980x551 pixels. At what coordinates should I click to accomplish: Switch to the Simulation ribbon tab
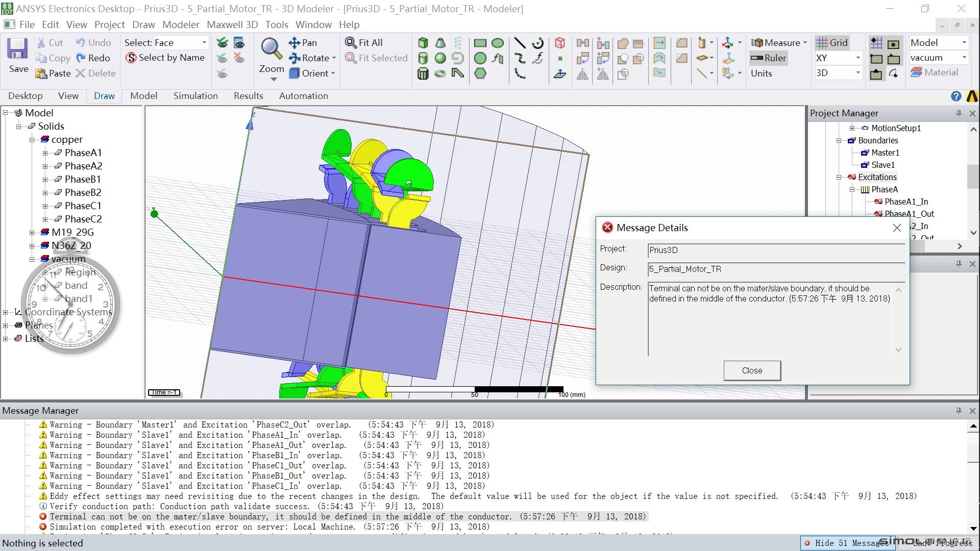195,96
